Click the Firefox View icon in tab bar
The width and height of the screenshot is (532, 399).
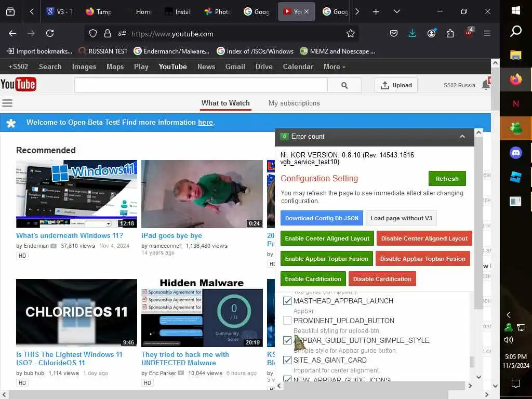click(x=10, y=12)
